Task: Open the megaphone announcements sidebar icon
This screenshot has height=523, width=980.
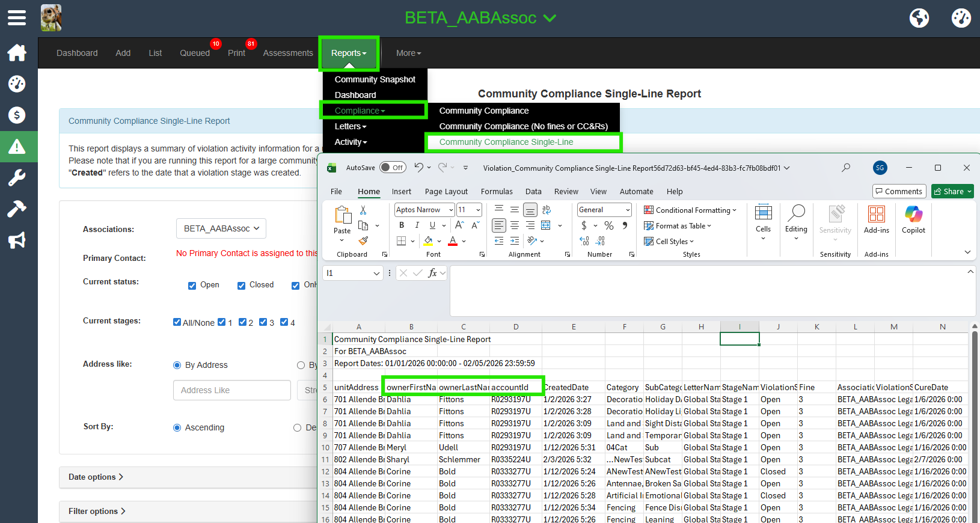Action: tap(17, 240)
